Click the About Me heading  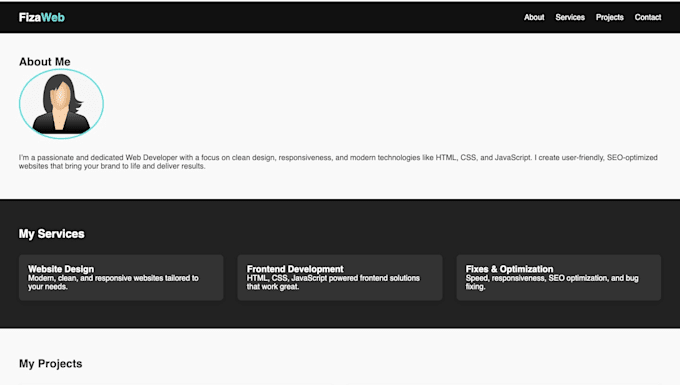45,62
